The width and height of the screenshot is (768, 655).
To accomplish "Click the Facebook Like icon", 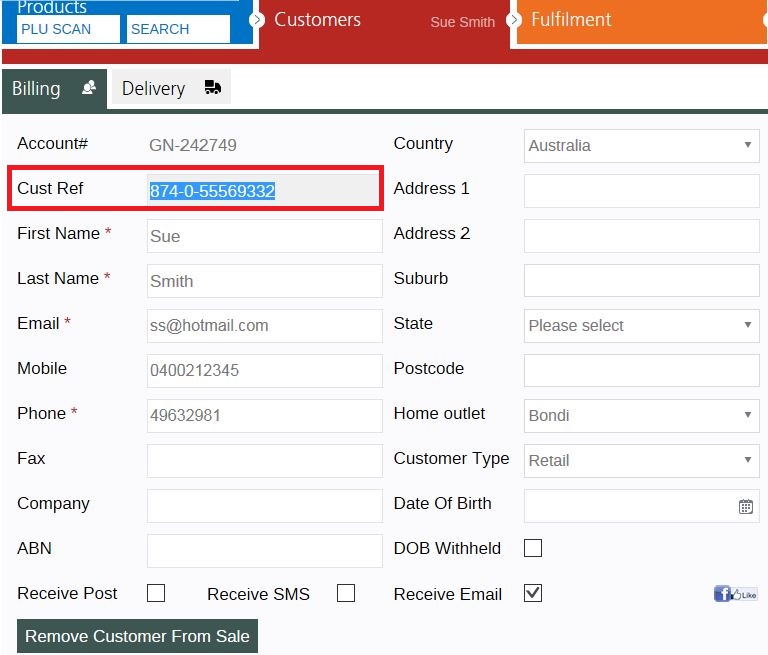I will (x=735, y=594).
